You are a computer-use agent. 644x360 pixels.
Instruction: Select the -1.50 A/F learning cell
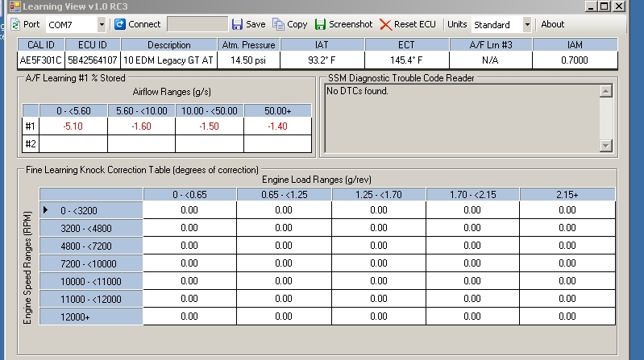pos(209,126)
